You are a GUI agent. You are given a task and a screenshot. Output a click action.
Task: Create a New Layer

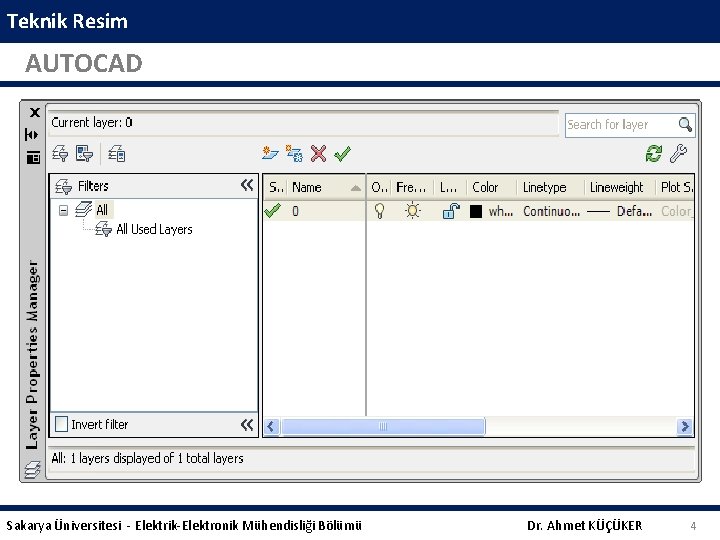[x=270, y=153]
